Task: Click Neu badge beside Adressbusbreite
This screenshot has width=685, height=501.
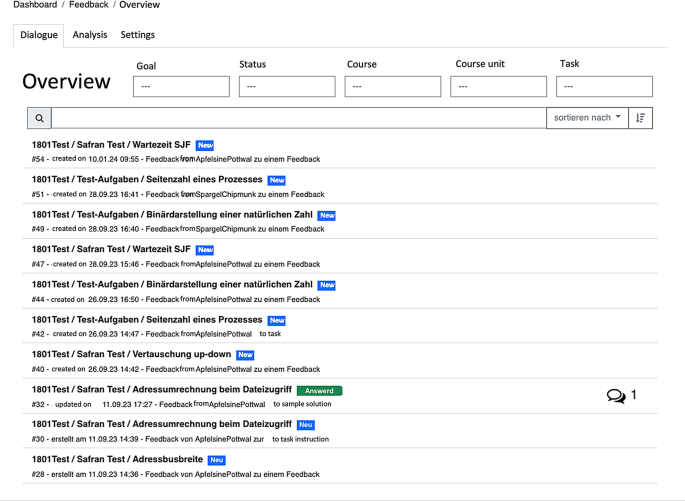Action: tap(216, 460)
